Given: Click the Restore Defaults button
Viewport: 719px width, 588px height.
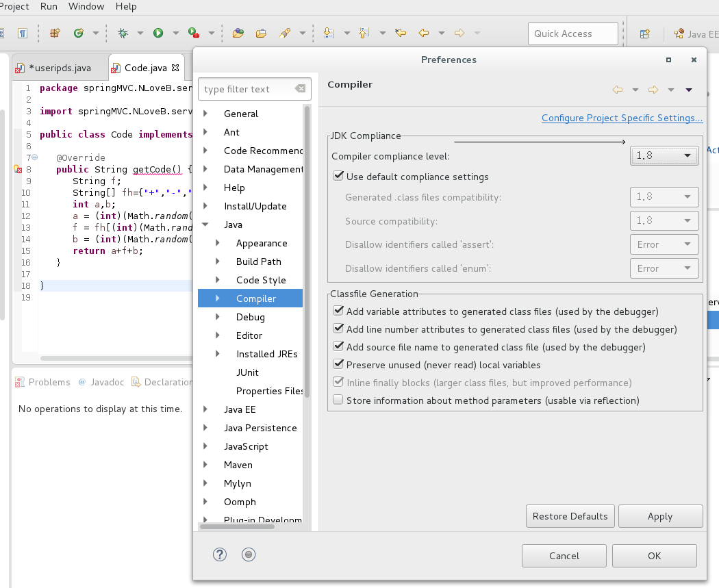Looking at the screenshot, I should (x=570, y=516).
